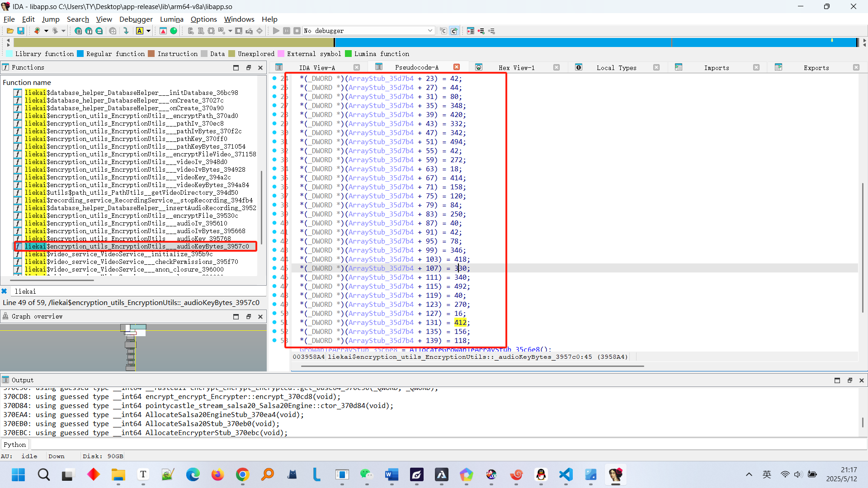
Task: Click the liekai filter input field
Action: (138, 291)
